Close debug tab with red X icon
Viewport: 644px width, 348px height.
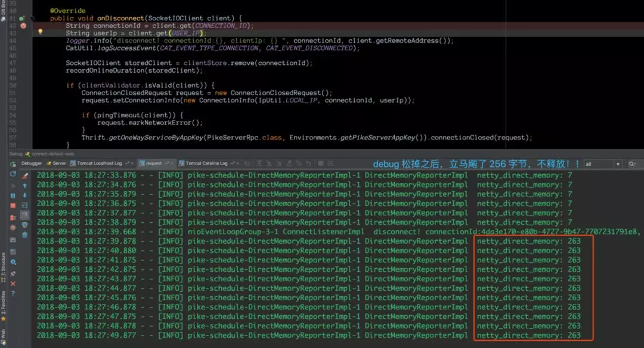13,284
